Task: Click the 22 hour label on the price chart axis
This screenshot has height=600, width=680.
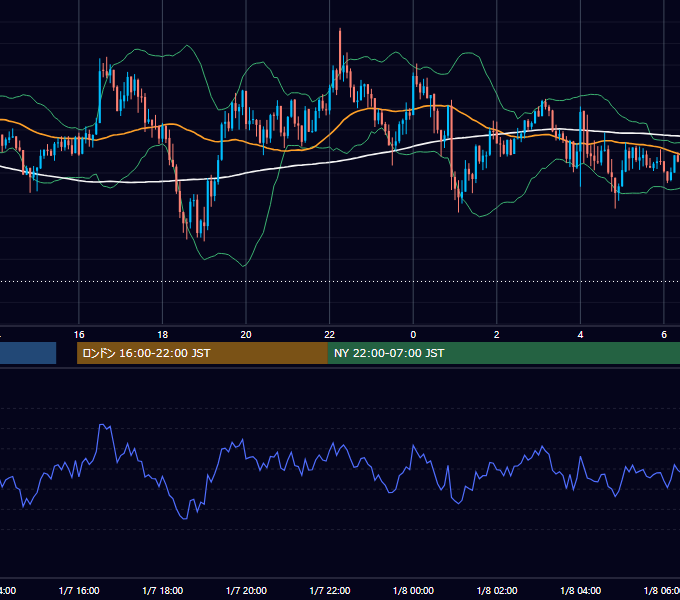Action: 330,335
